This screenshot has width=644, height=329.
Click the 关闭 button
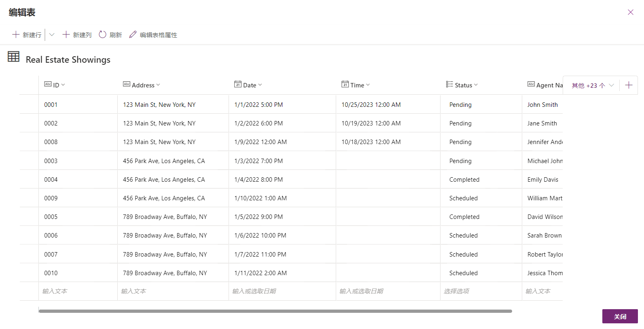click(x=620, y=316)
